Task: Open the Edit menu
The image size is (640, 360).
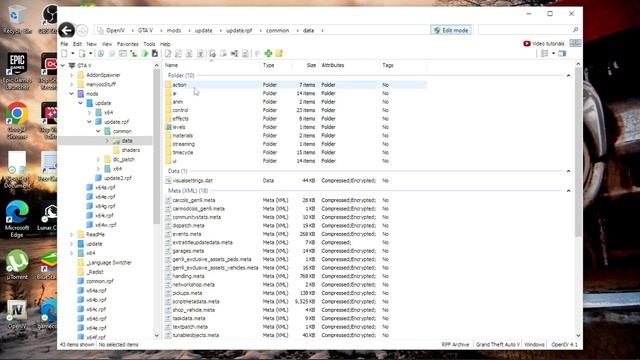Action: click(x=78, y=44)
